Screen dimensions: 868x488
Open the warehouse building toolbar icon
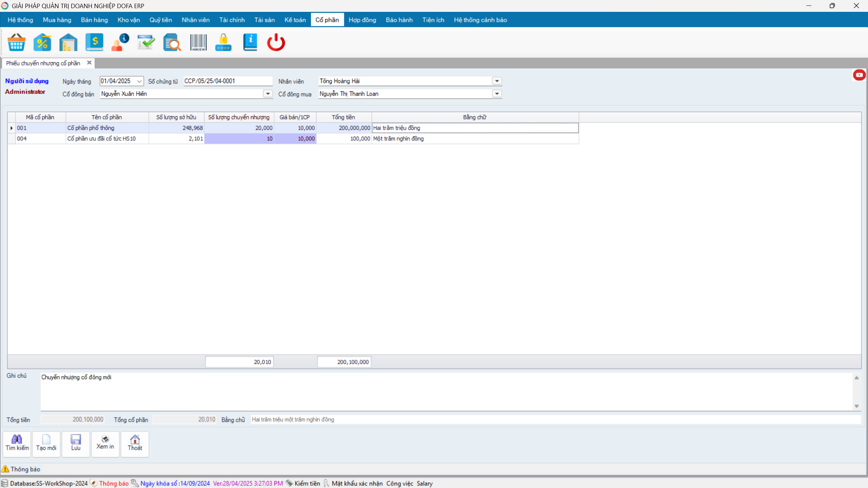[x=68, y=42]
